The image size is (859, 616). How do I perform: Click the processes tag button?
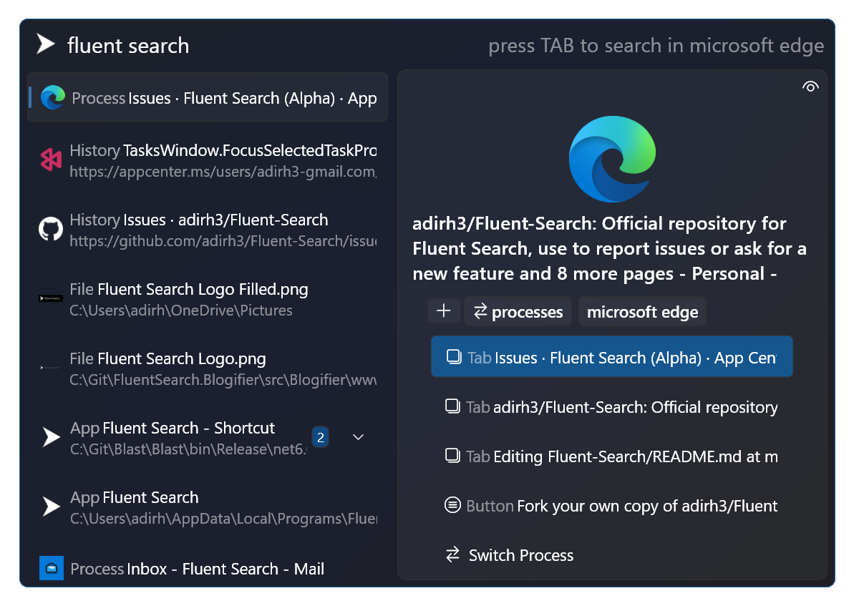pyautogui.click(x=518, y=312)
